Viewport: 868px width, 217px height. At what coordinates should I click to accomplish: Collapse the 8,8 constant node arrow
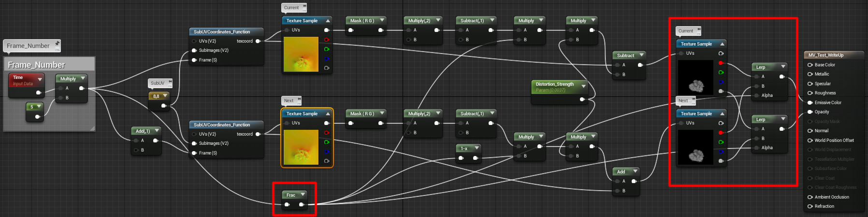click(x=165, y=96)
